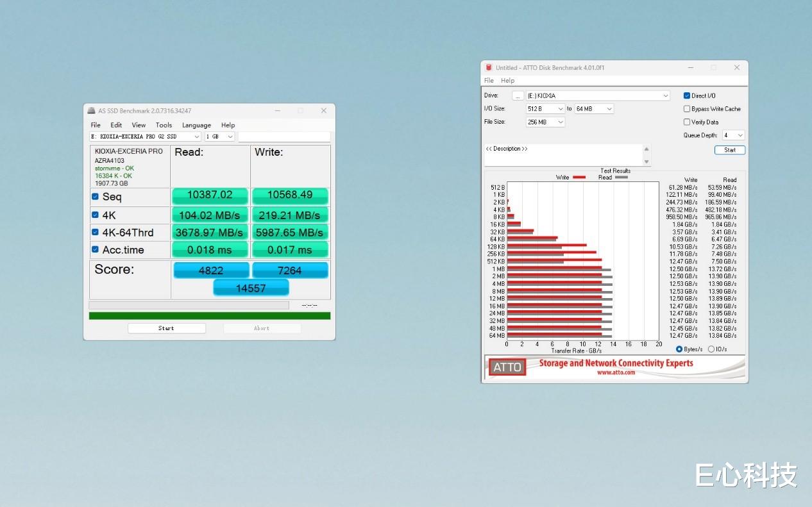Click the AS SSD Benchmark title bar icon

point(92,111)
